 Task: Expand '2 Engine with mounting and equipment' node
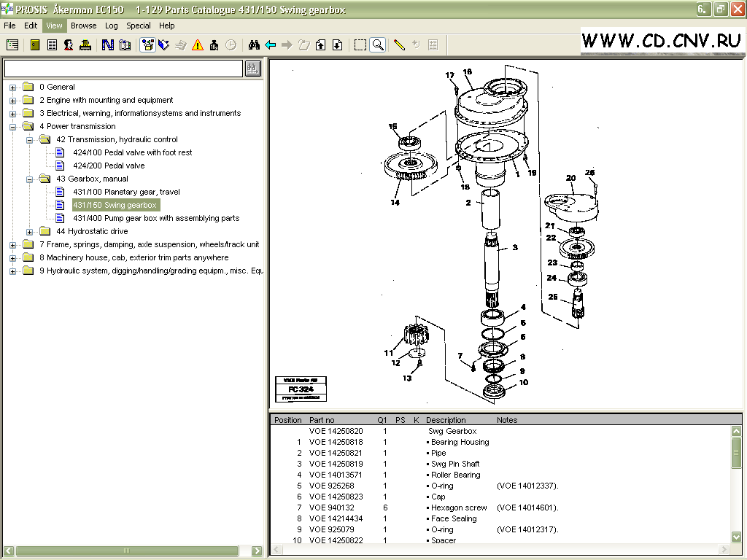pos(13,101)
